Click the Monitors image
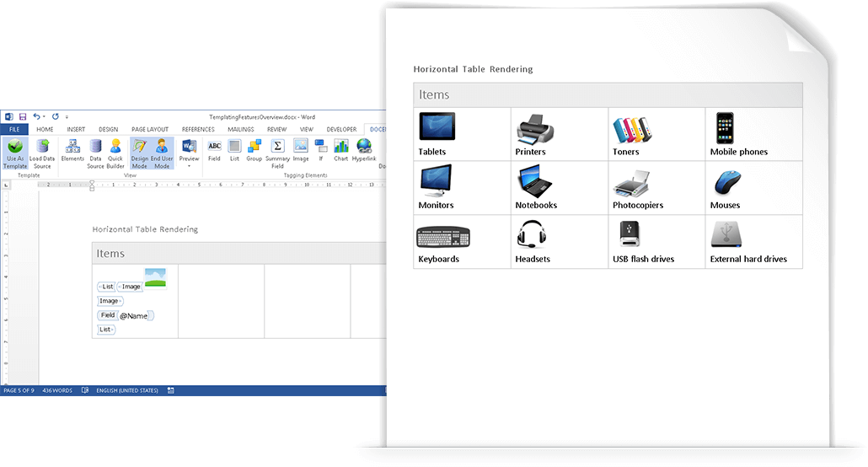 click(437, 180)
